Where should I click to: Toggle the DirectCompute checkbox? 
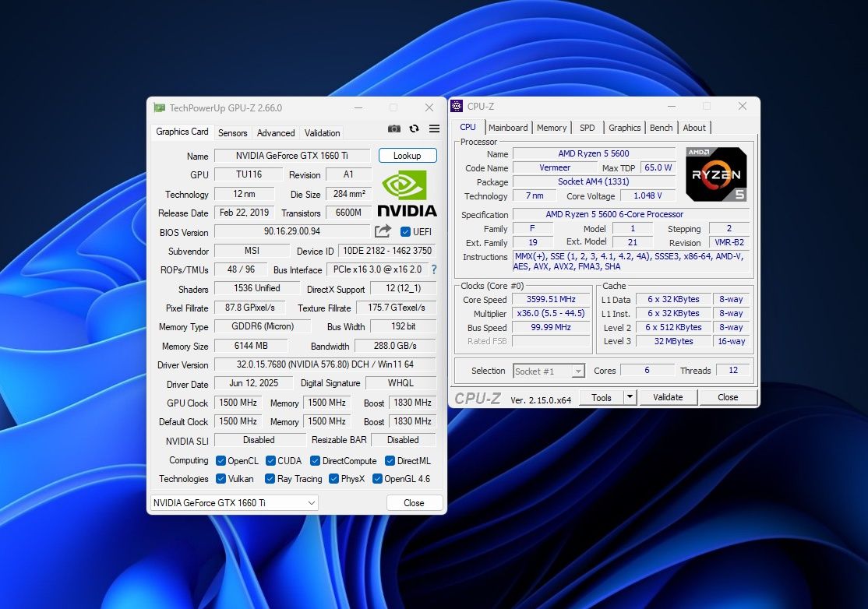click(315, 461)
